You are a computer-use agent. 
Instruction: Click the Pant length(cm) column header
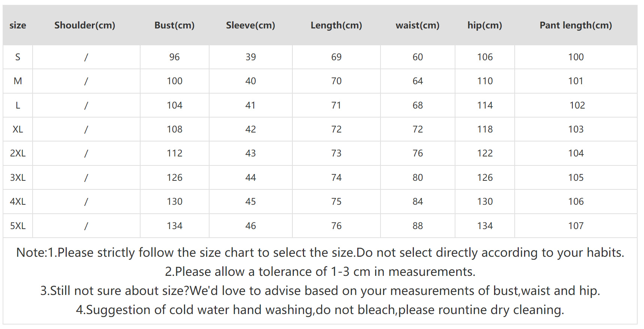(576, 25)
